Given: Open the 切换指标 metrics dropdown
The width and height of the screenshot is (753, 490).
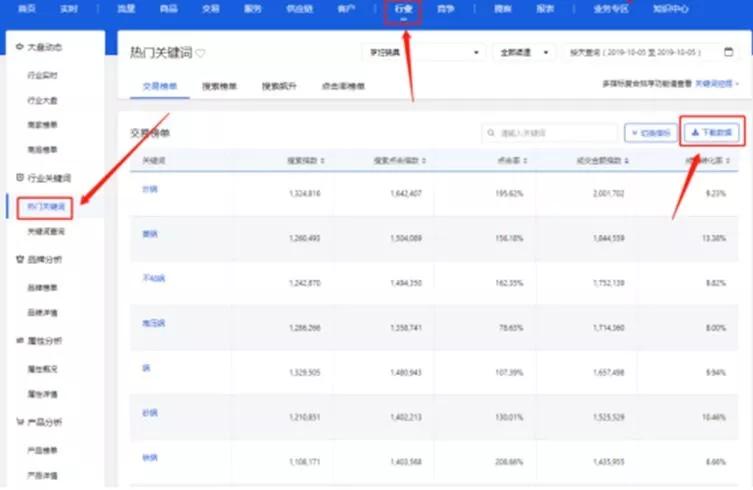Looking at the screenshot, I should coord(651,133).
